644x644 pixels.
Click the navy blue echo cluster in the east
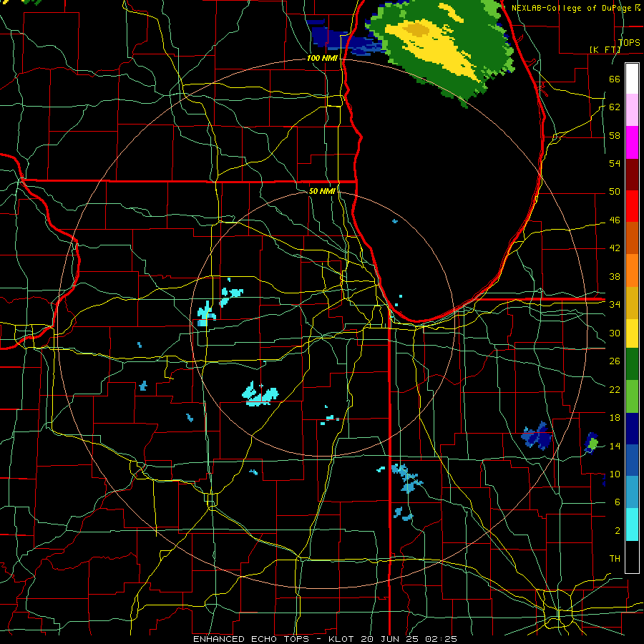click(x=537, y=436)
